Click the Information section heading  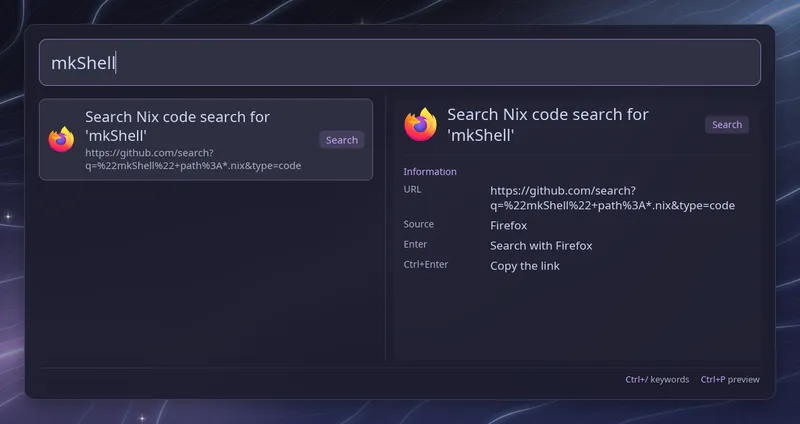(x=430, y=171)
